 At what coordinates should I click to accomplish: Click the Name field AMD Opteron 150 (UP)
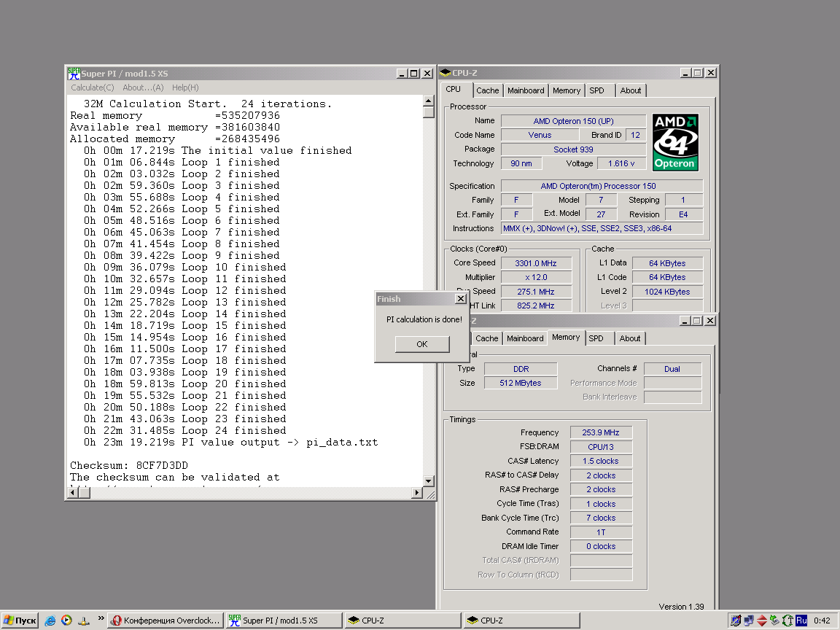tap(573, 121)
